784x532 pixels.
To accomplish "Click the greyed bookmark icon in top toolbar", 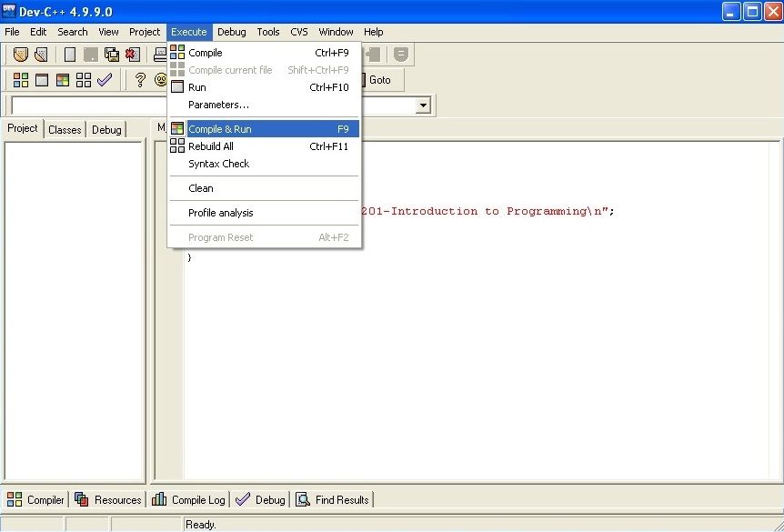I will pos(400,54).
